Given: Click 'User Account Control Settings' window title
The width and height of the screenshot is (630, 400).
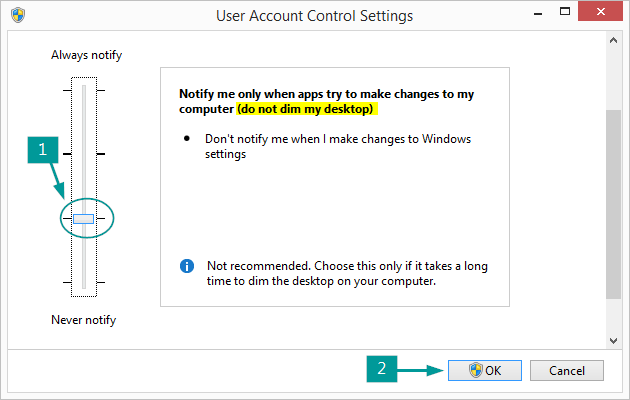Looking at the screenshot, I should pos(315,16).
